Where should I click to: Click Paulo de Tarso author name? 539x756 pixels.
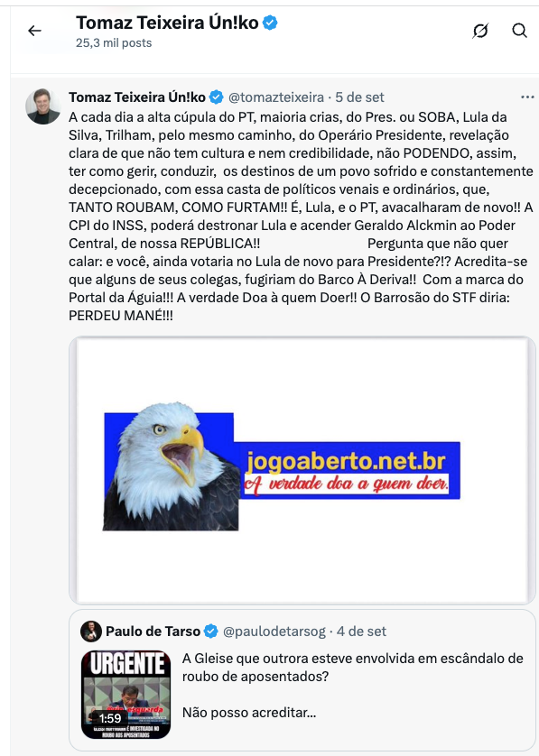point(153,632)
